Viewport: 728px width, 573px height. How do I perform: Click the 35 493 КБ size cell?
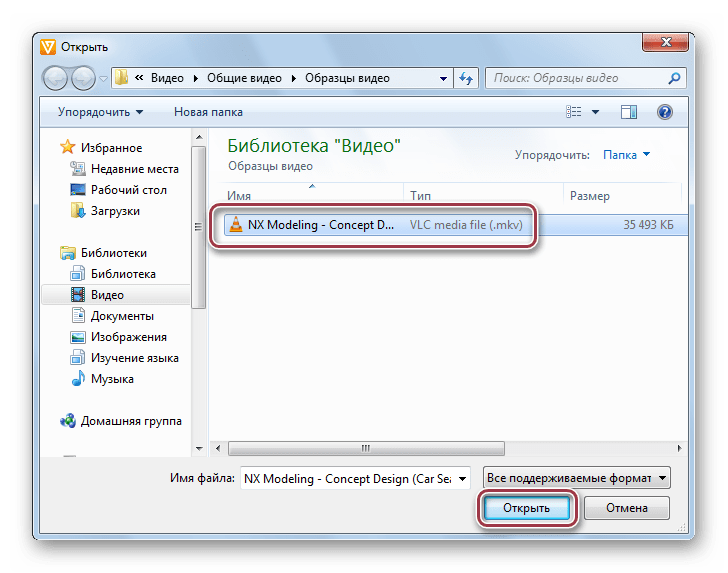pos(648,225)
